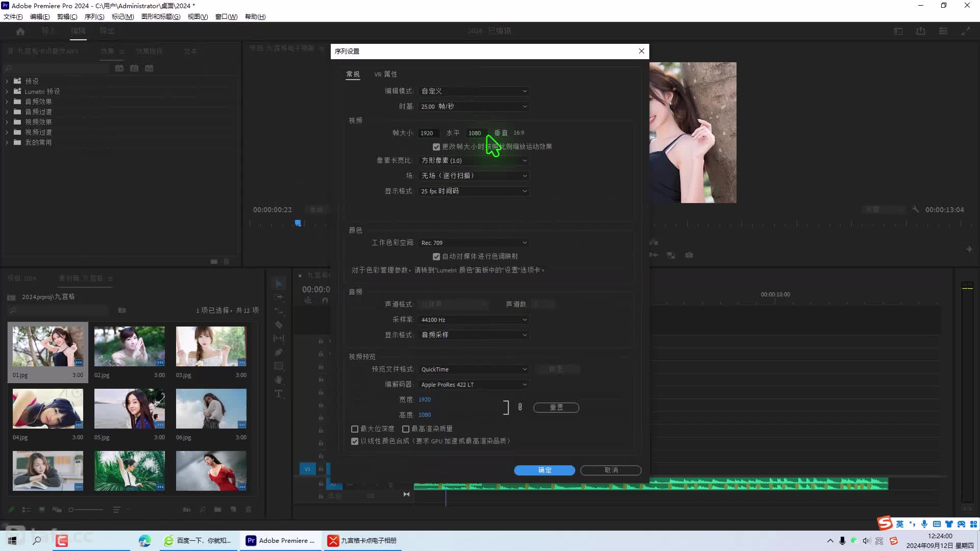Enable Maximum Render Quality checkbox
Image resolution: width=980 pixels, height=551 pixels.
tap(406, 429)
